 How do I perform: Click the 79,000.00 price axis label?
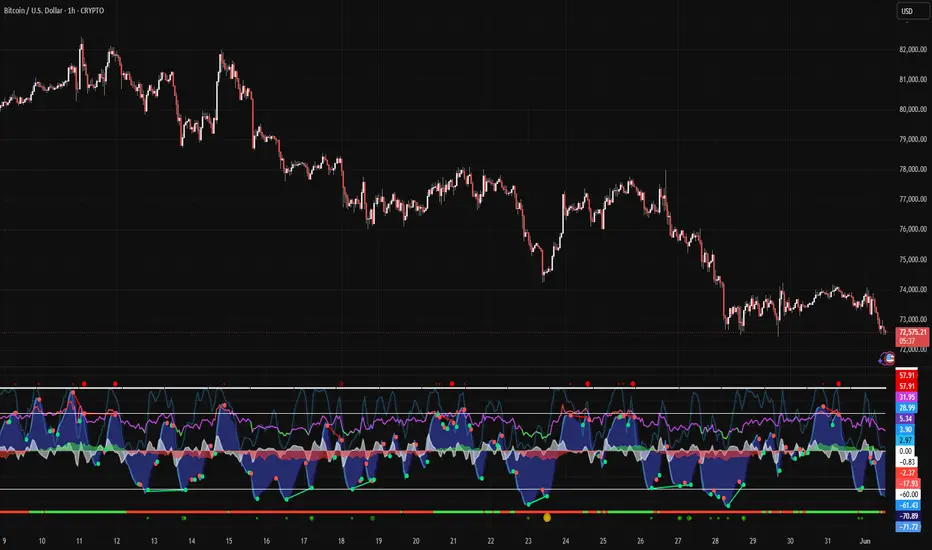912,139
